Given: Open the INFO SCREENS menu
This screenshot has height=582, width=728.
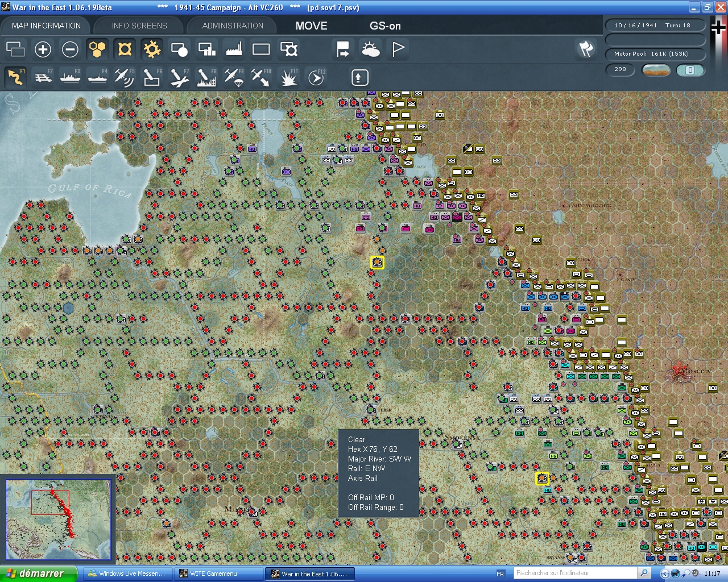Looking at the screenshot, I should coord(138,25).
